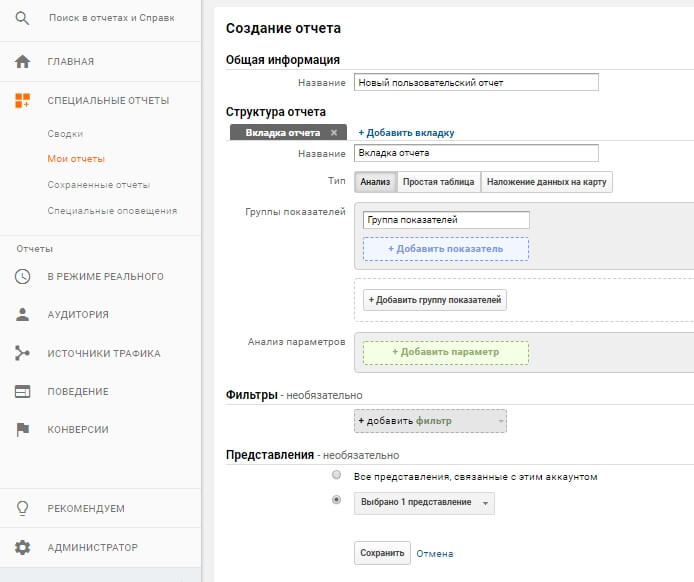Switch to Простая таблица type
694x582 pixels.
tap(439, 182)
